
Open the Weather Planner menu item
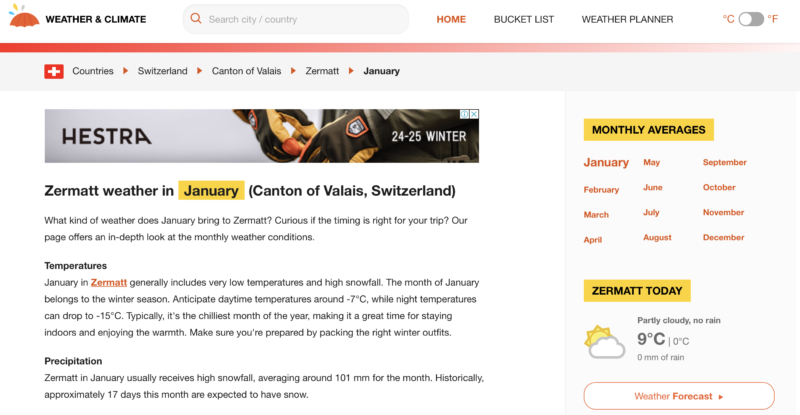click(627, 19)
